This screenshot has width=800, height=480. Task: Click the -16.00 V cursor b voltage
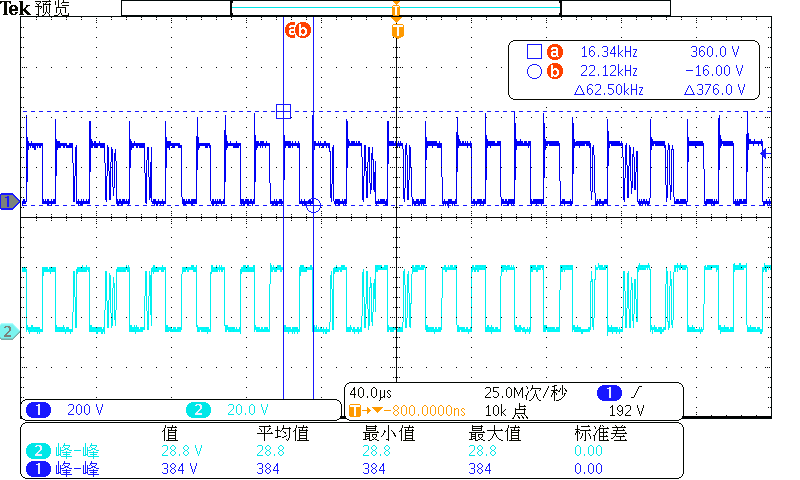click(x=714, y=71)
